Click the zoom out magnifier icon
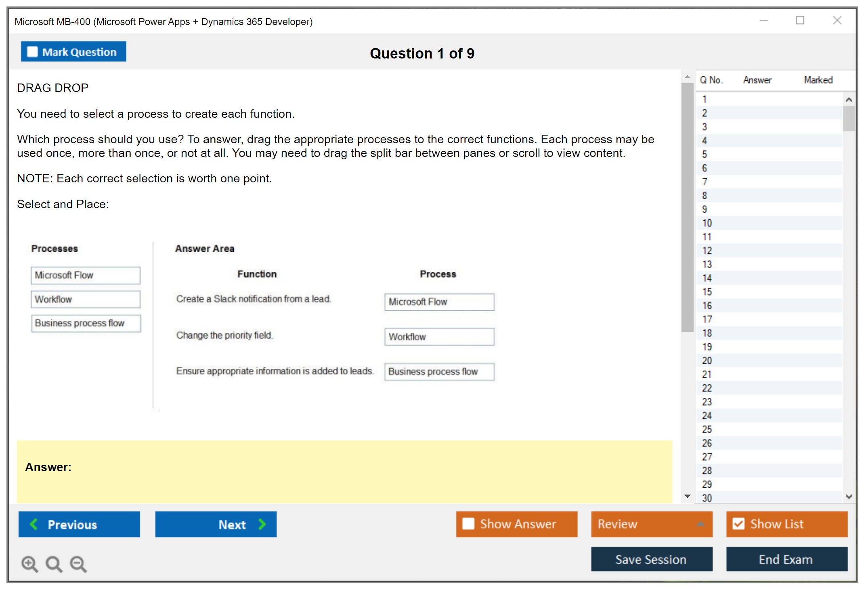This screenshot has height=593, width=868. [x=78, y=564]
